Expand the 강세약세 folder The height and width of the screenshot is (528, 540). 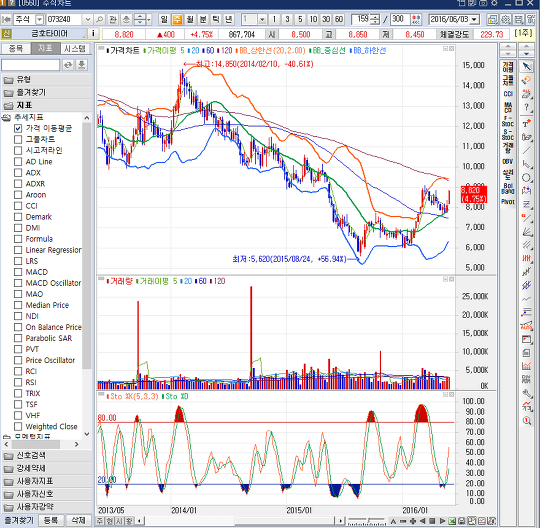point(47,468)
